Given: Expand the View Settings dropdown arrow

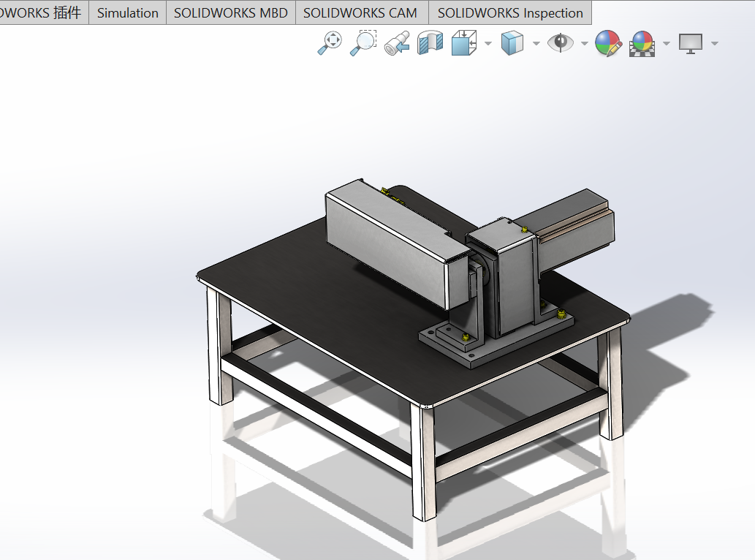Looking at the screenshot, I should click(715, 44).
